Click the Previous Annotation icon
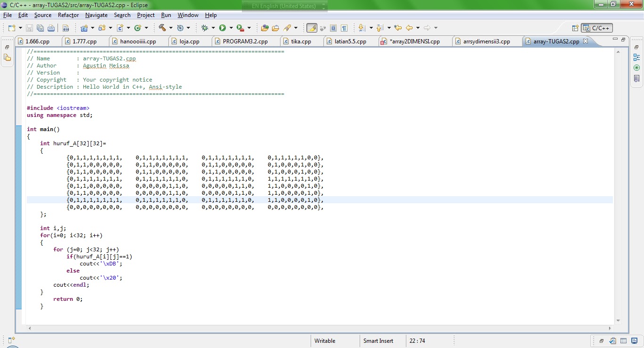The height and width of the screenshot is (348, 644). pyautogui.click(x=380, y=28)
